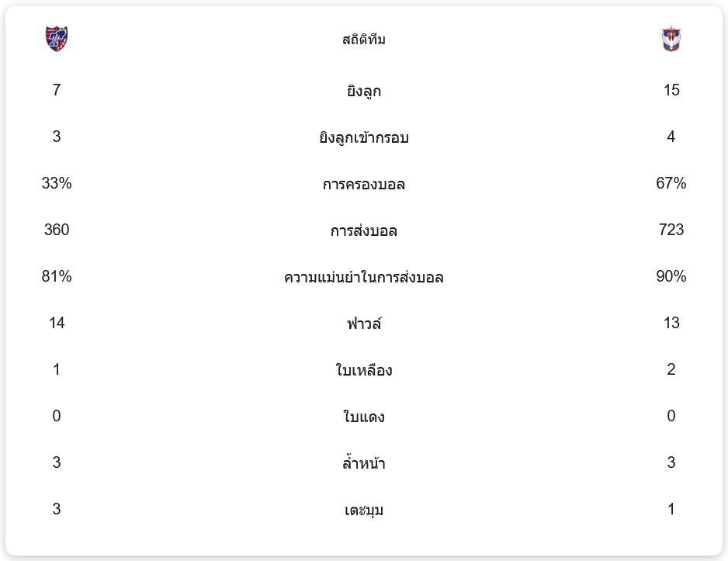Image resolution: width=728 pixels, height=561 pixels.
Task: Click the ฟาวล์ stat label
Action: tap(364, 324)
